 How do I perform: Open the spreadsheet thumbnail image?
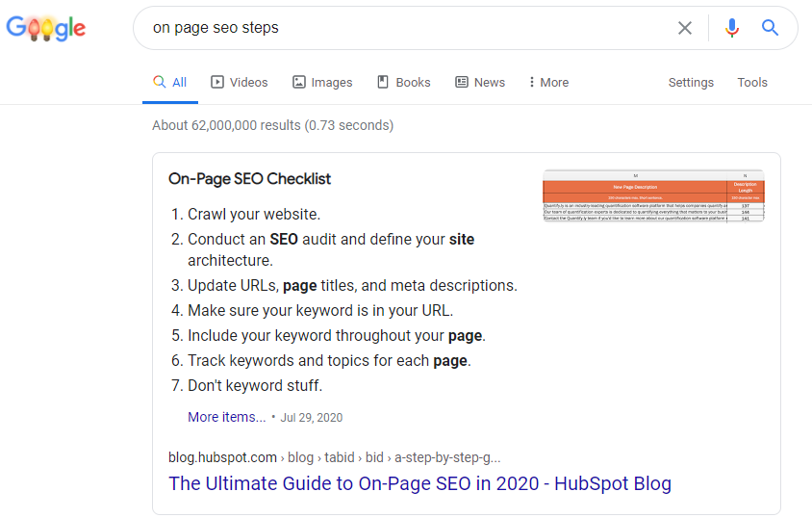click(x=653, y=196)
